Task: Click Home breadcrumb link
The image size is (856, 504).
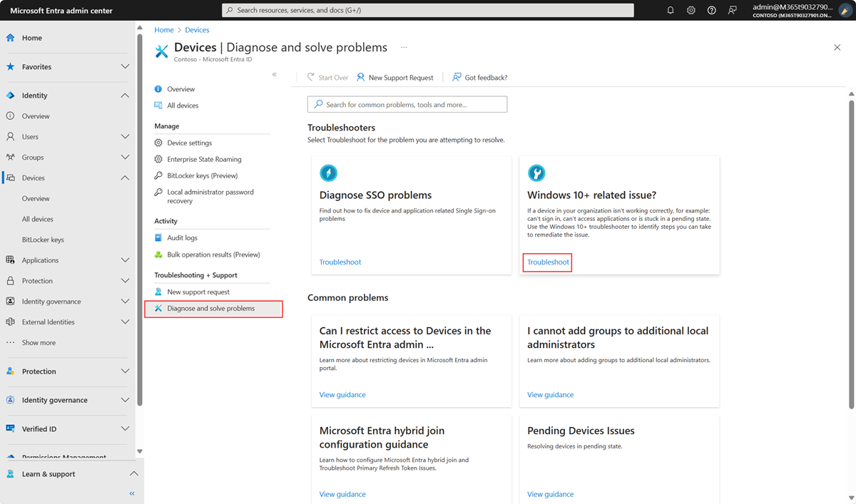Action: point(164,30)
